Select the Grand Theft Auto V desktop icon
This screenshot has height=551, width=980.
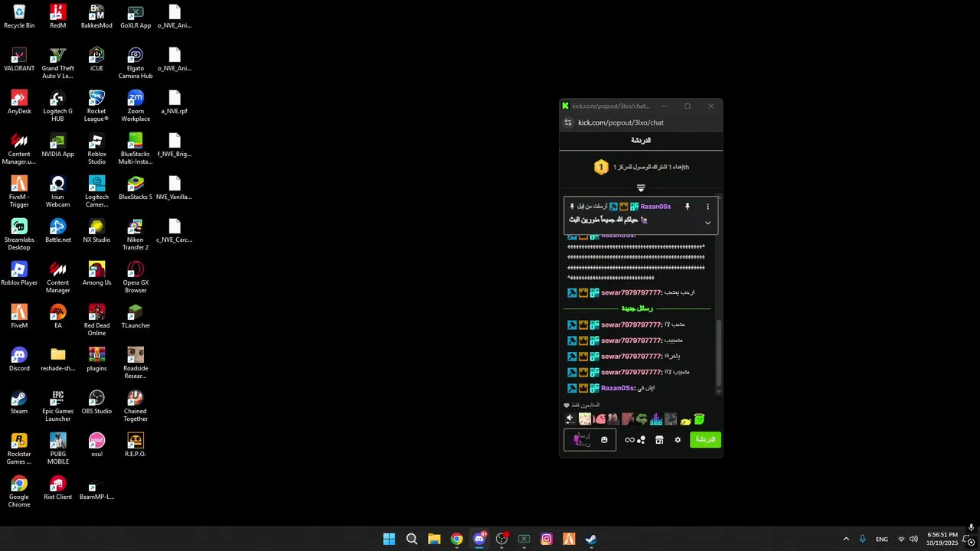[x=57, y=64]
